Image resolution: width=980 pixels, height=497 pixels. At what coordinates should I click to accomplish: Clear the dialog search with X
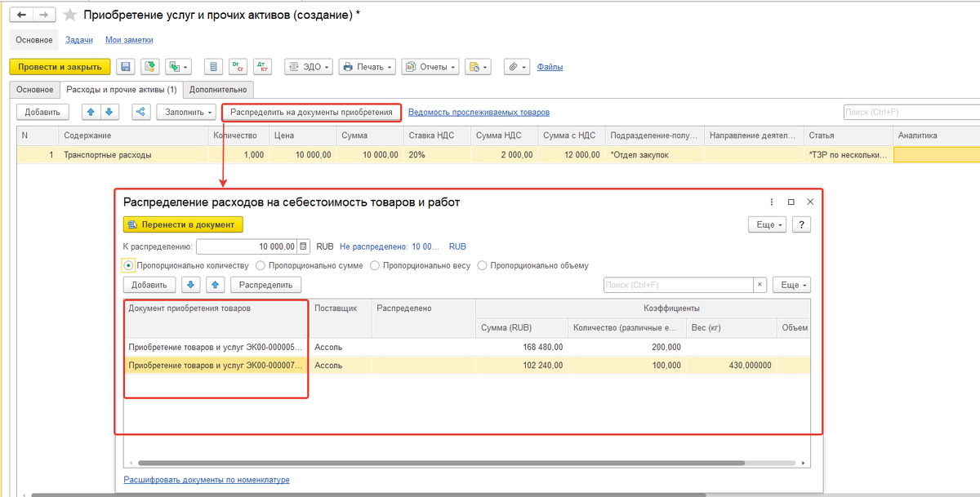point(760,285)
